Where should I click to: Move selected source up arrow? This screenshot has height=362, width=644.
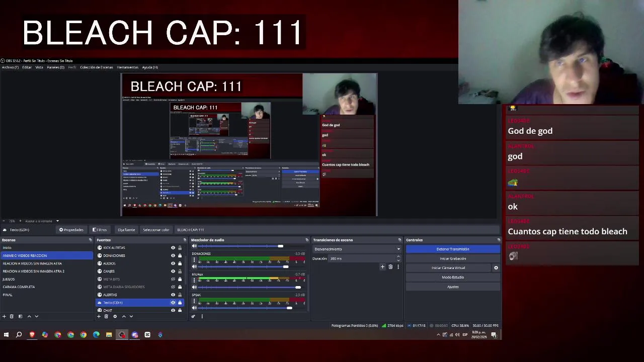[124, 316]
